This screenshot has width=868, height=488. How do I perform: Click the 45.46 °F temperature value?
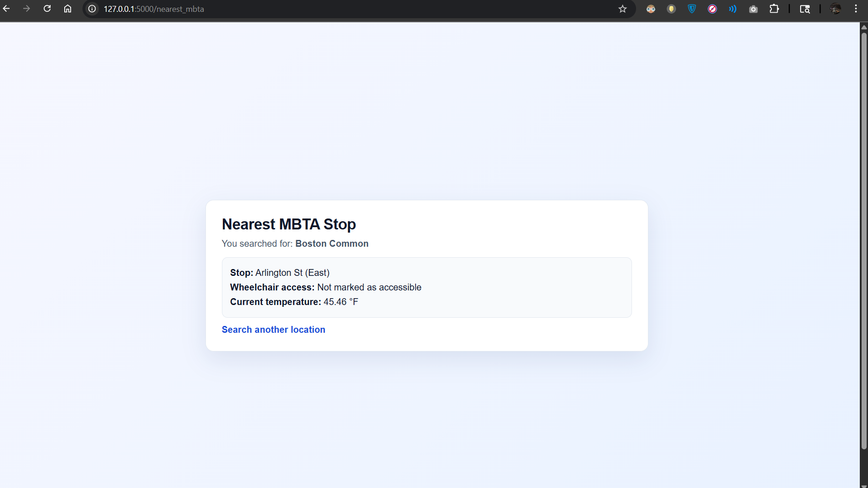click(341, 302)
